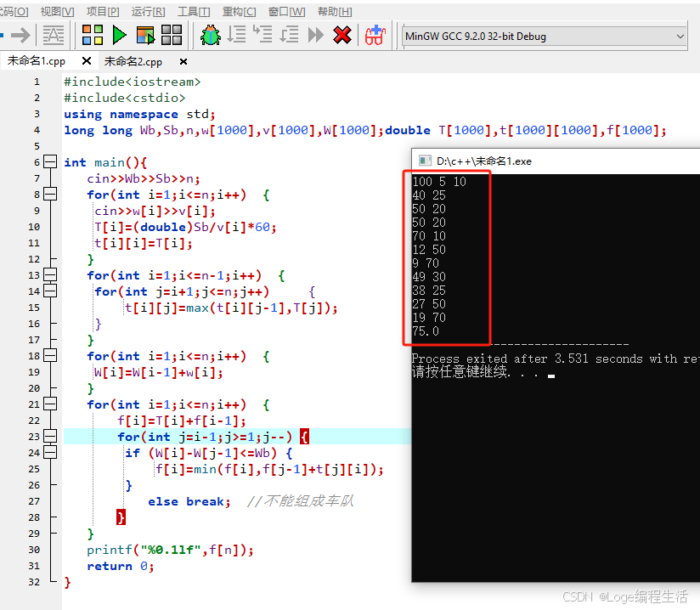The height and width of the screenshot is (610, 700).
Task: Close the 未命名2.cpp tab
Action: click(183, 62)
